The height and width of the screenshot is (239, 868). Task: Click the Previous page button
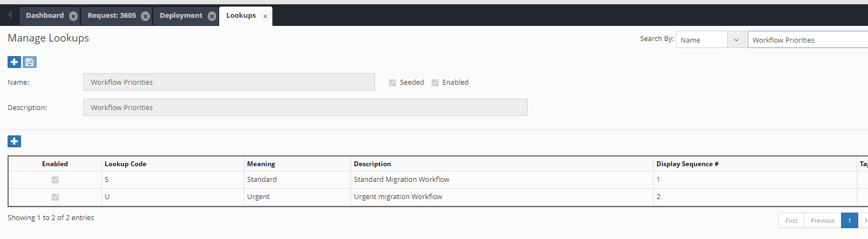pyautogui.click(x=822, y=221)
